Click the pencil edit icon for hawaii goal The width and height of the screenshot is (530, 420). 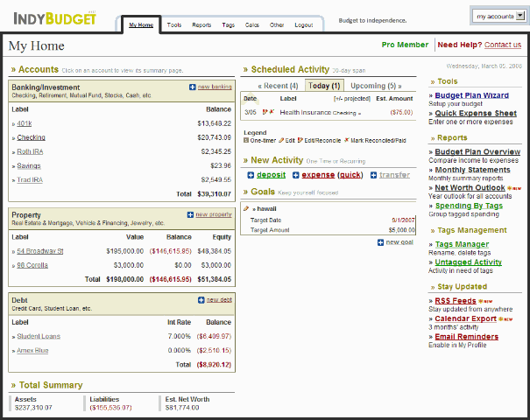247,209
